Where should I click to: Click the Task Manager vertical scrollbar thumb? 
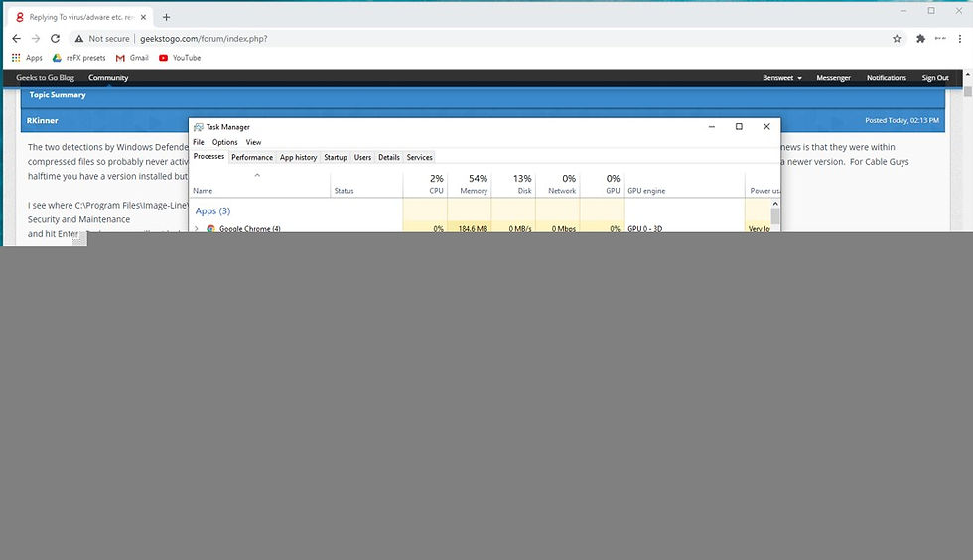pos(775,216)
